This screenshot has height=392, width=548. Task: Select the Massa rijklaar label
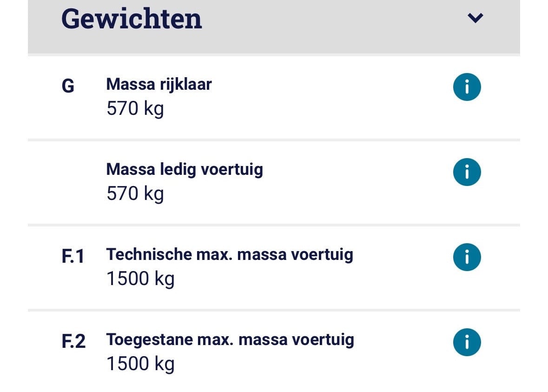[x=159, y=85]
